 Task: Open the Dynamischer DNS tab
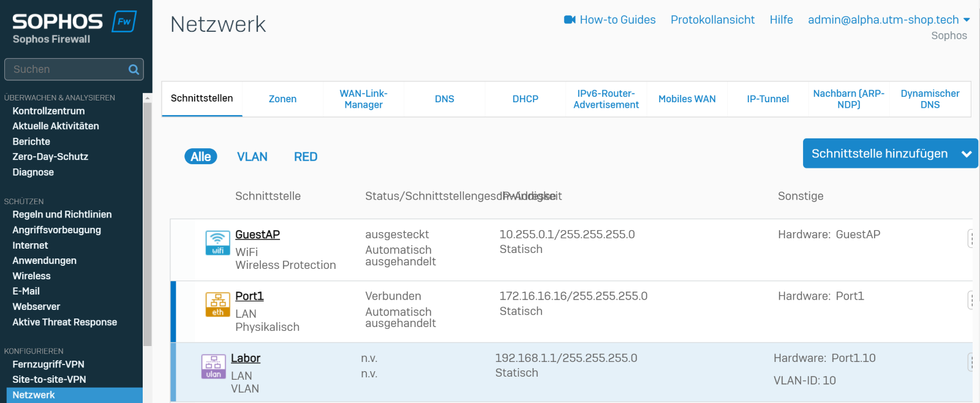tap(930, 99)
